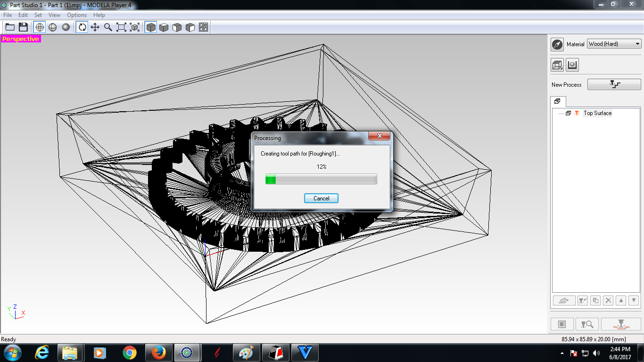Delete the selected process
The height and width of the screenshot is (362, 644).
pos(608,300)
